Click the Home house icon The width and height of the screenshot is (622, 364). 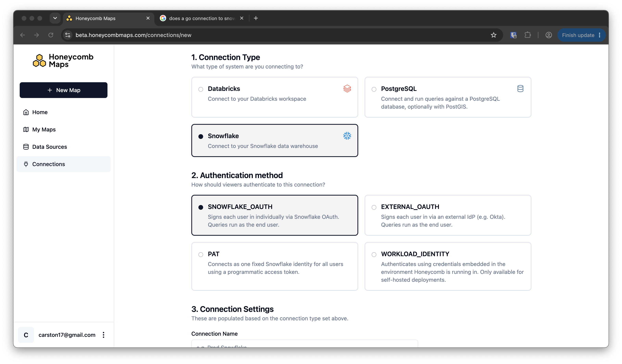[26, 112]
